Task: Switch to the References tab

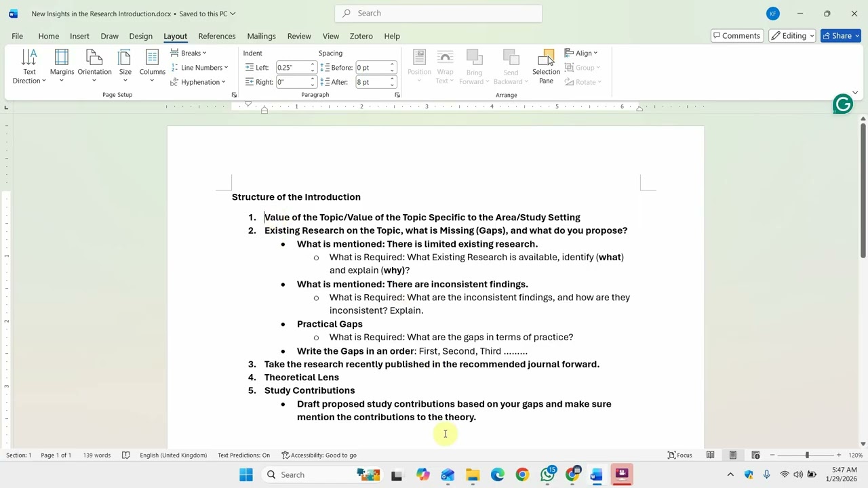Action: point(217,36)
